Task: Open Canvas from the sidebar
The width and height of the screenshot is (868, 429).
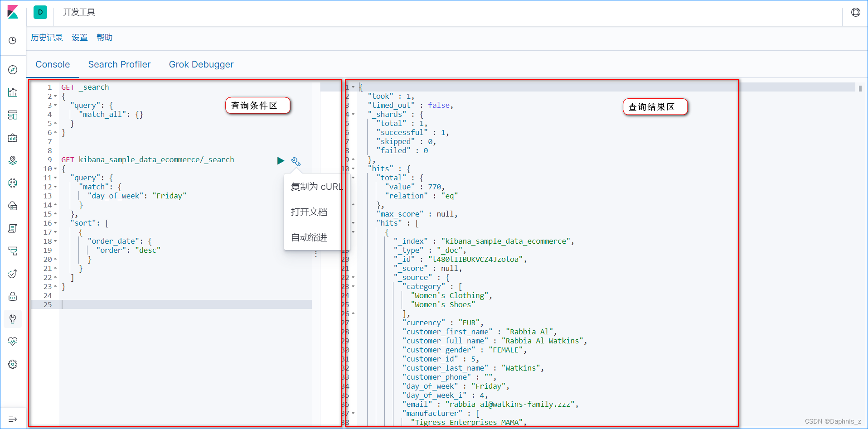Action: tap(13, 138)
